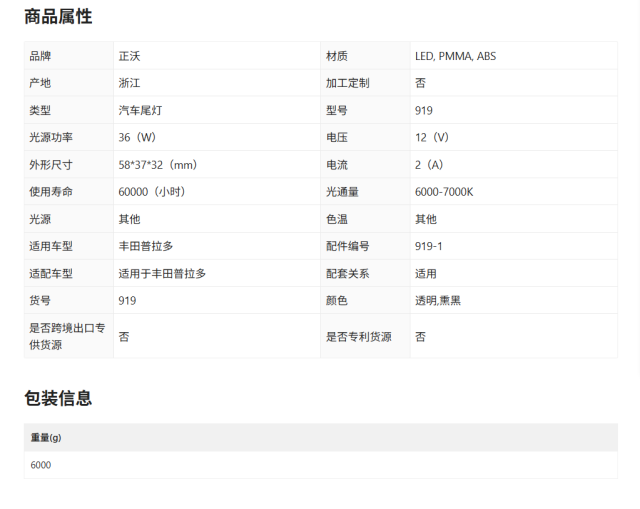The image size is (640, 509).
Task: Click the brand value 正沃
Action: coord(129,56)
